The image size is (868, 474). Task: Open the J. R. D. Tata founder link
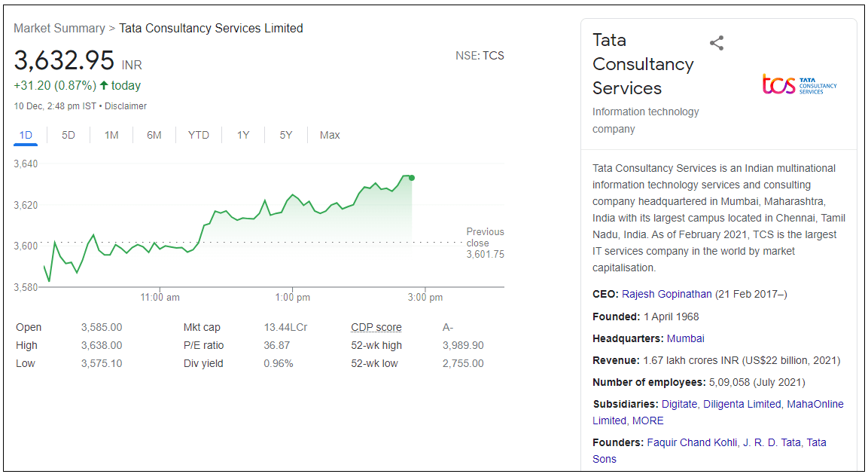click(772, 442)
